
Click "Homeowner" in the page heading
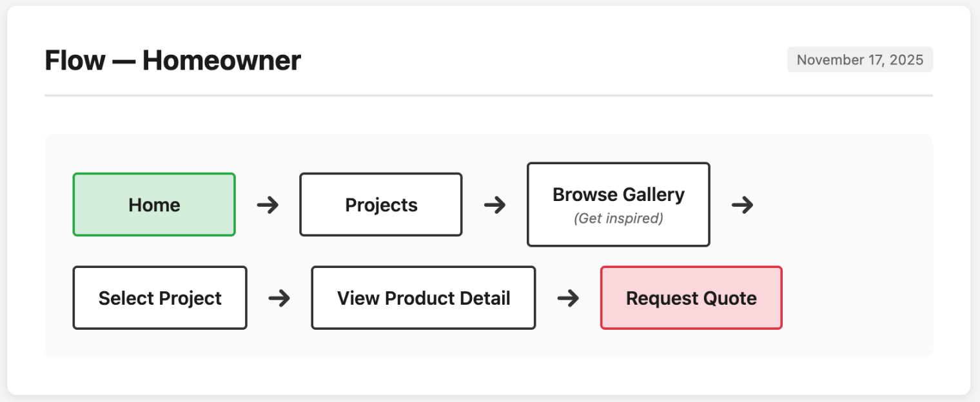pyautogui.click(x=222, y=61)
